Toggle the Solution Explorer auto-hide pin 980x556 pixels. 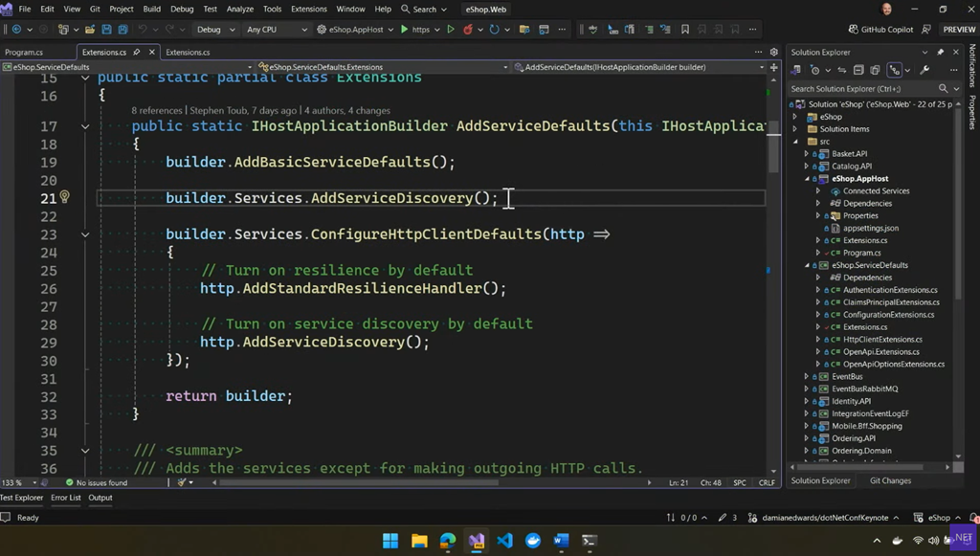click(x=939, y=52)
